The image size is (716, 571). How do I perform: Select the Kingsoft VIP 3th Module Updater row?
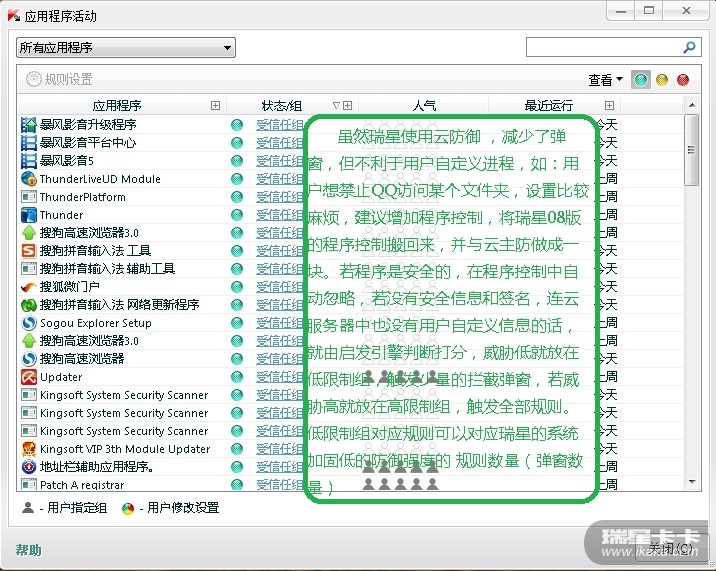tap(351, 449)
